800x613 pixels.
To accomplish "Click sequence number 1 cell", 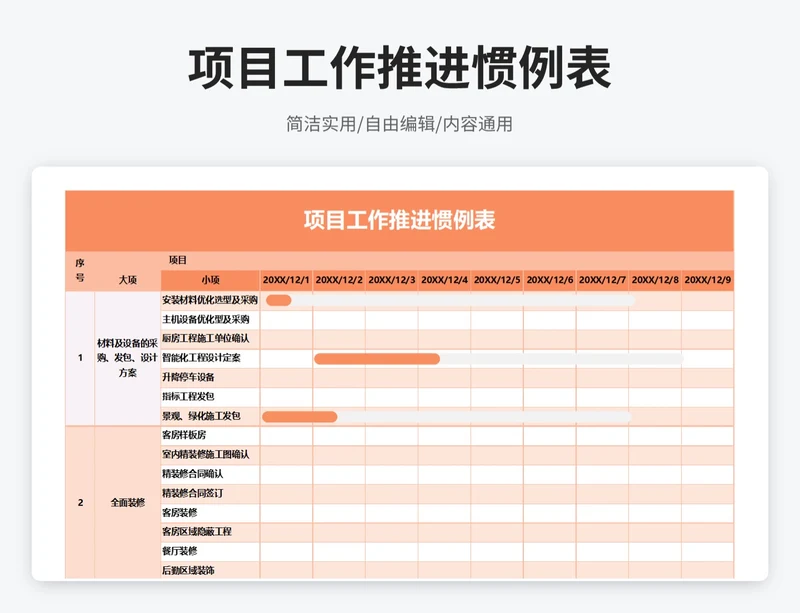I will (80, 358).
